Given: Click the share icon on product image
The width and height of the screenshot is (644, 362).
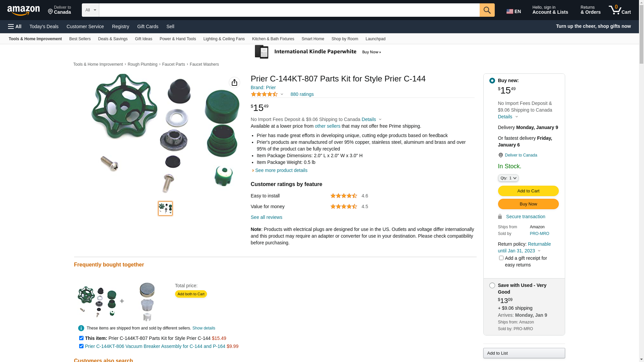Looking at the screenshot, I should click(234, 82).
